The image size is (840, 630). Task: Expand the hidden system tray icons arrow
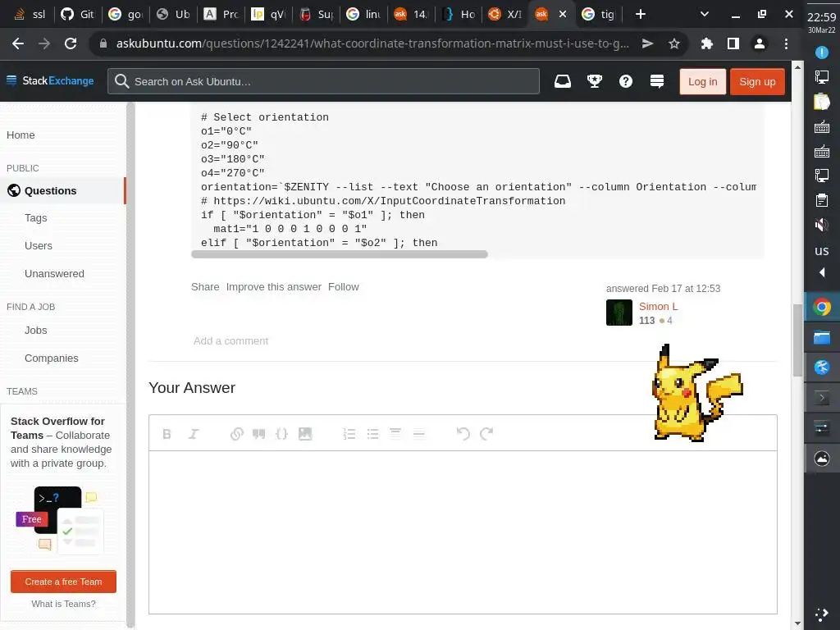[822, 272]
